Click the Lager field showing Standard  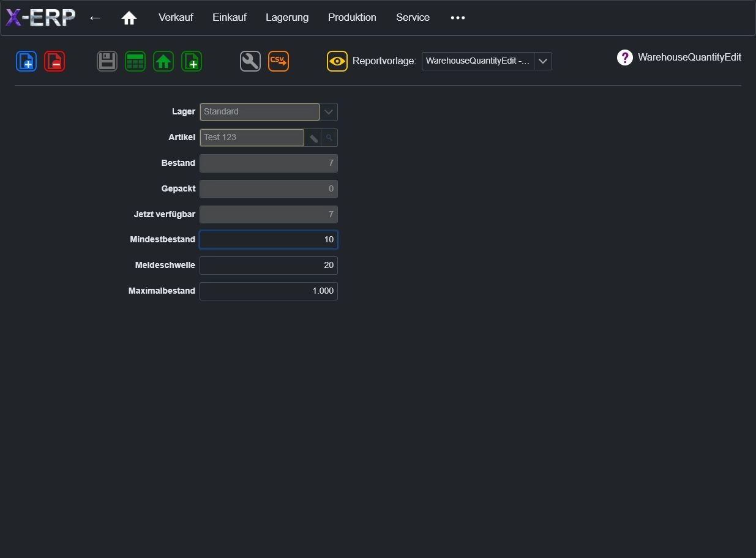coord(260,112)
